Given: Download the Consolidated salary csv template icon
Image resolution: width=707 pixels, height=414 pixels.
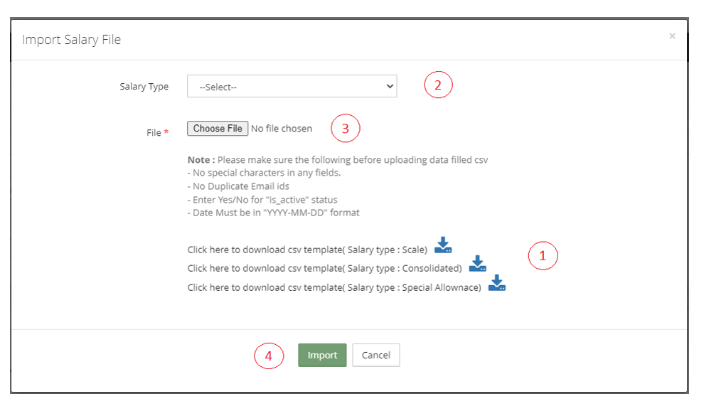Looking at the screenshot, I should click(x=477, y=264).
